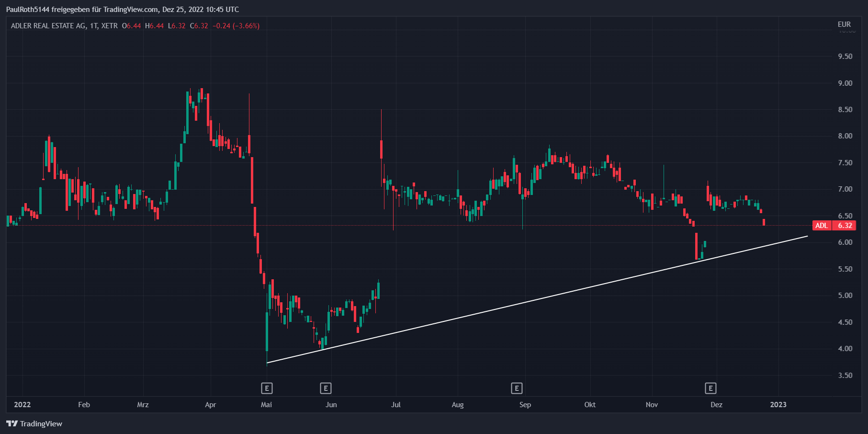This screenshot has width=868, height=434.
Task: Click the earnings marker E before Sep
Action: tap(517, 388)
